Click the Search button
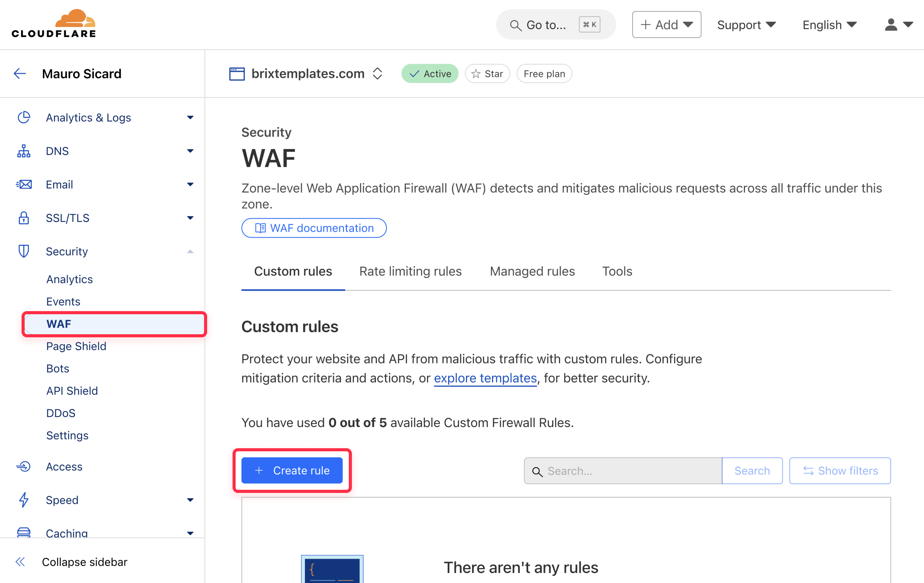 pyautogui.click(x=752, y=471)
